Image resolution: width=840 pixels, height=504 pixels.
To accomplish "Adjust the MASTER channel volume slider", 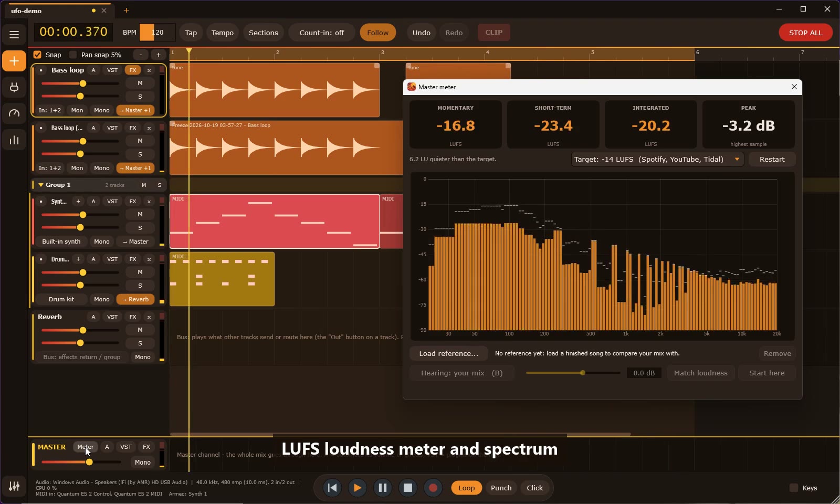I will pyautogui.click(x=81, y=462).
